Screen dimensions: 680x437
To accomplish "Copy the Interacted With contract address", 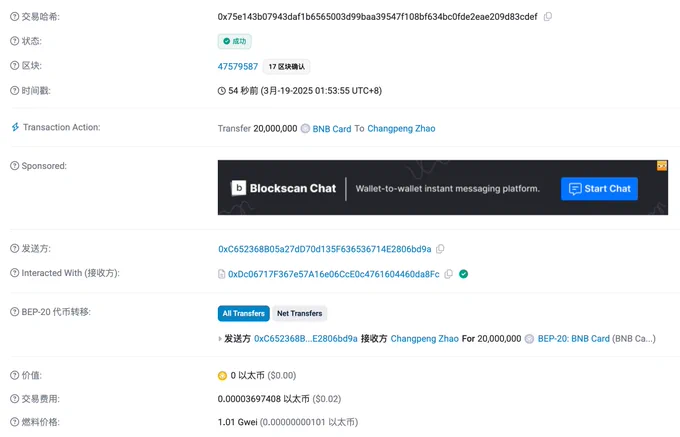I will (449, 274).
